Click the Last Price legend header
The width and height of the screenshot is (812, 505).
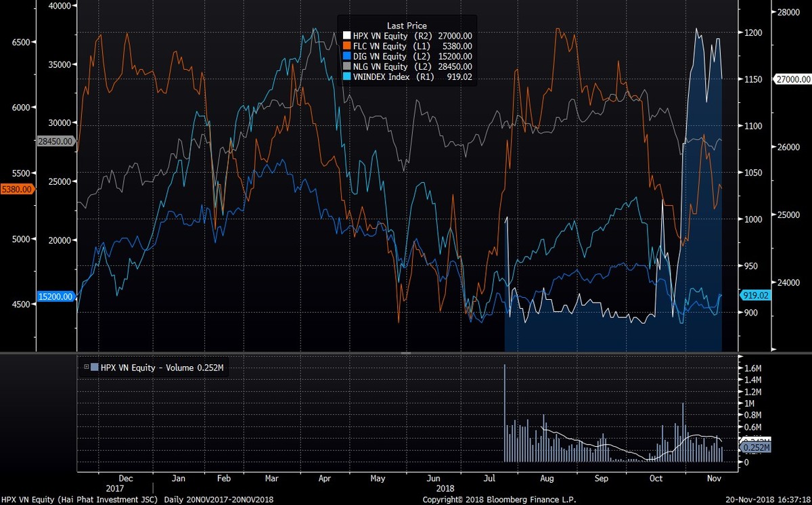point(407,26)
